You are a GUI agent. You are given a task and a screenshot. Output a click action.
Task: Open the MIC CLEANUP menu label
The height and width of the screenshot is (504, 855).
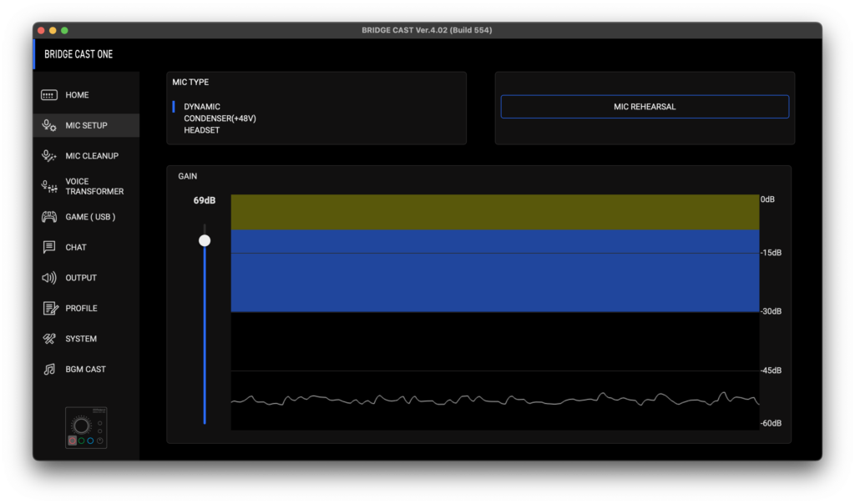(x=92, y=156)
